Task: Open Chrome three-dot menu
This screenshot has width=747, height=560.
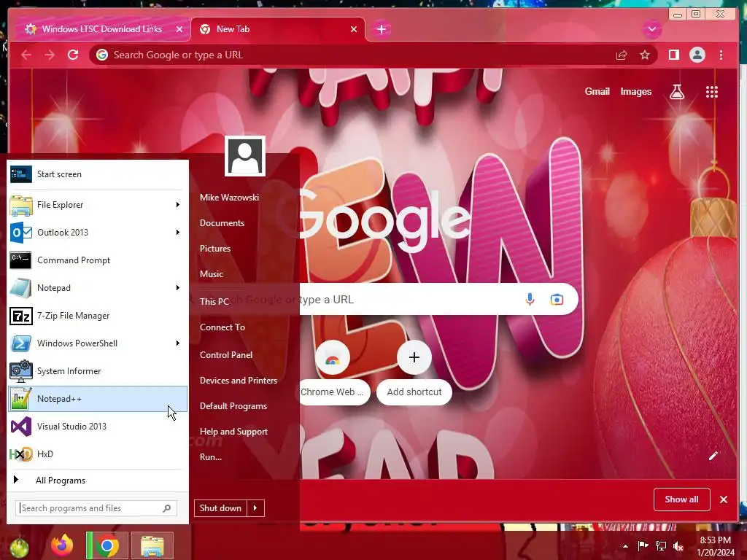Action: coord(721,55)
